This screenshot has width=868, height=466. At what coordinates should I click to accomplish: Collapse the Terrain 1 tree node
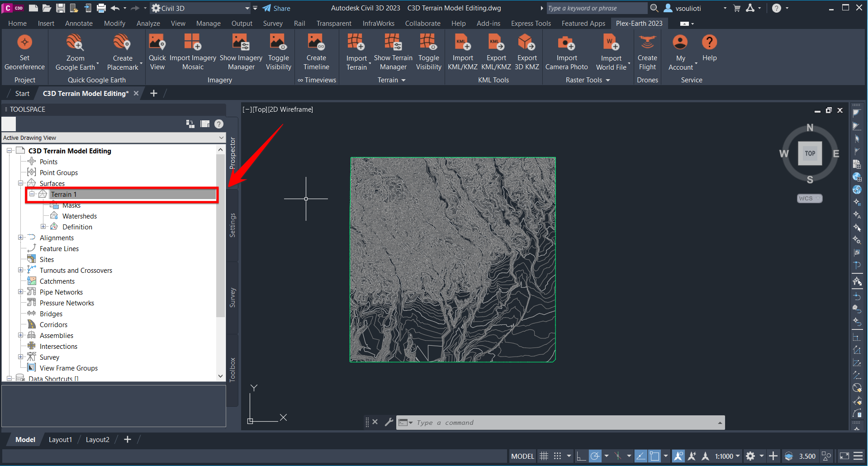[x=32, y=194]
